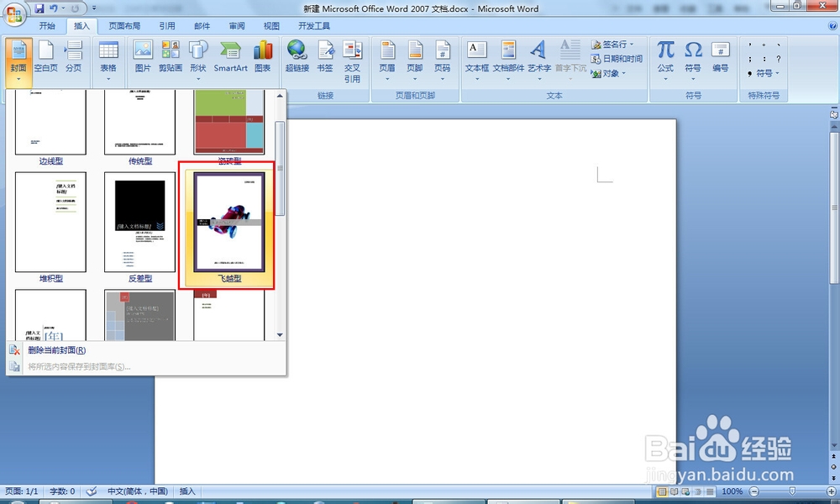Switch to the Developer (开发工具) tab
The width and height of the screenshot is (840, 504).
click(x=314, y=26)
